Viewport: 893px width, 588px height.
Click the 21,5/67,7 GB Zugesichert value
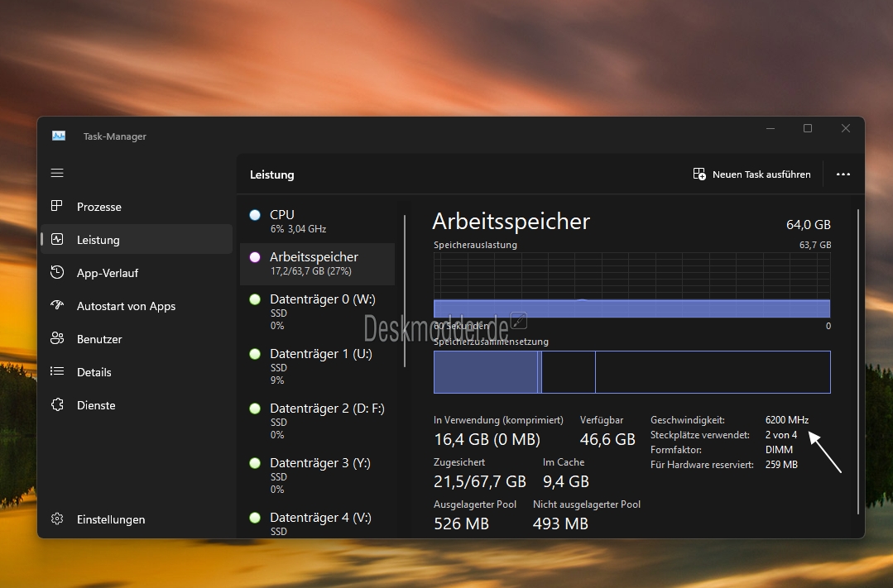tap(479, 481)
